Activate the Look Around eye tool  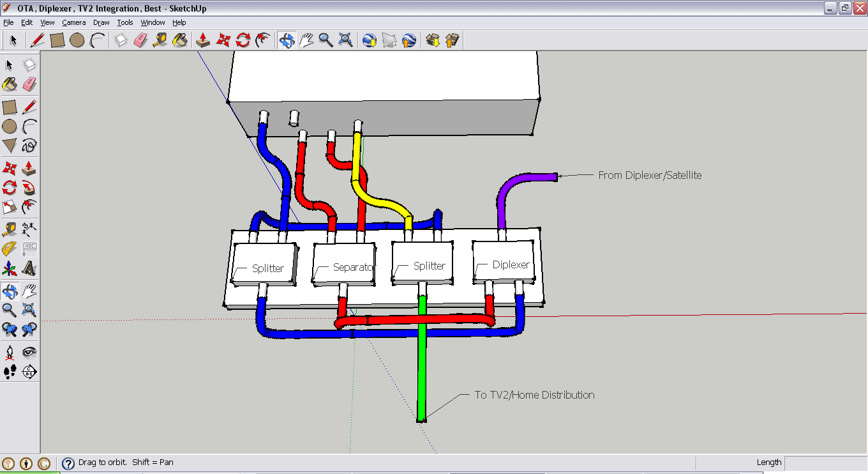pyautogui.click(x=29, y=352)
